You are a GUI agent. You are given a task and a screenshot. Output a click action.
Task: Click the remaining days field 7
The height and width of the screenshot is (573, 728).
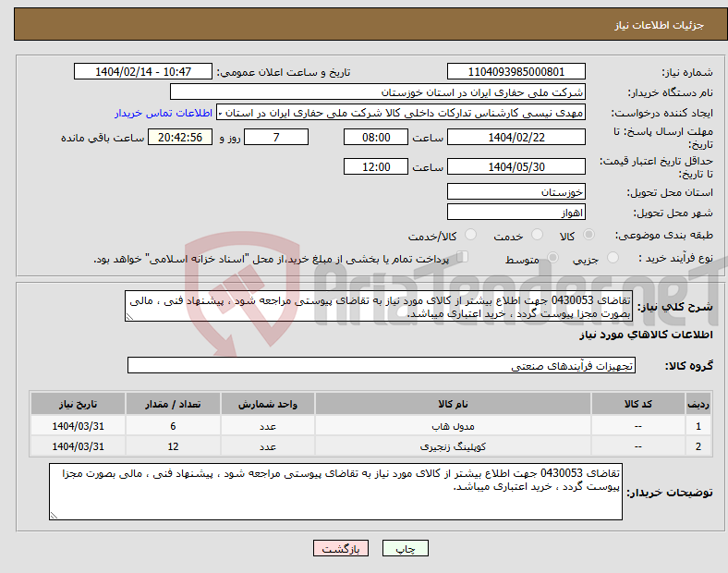(276, 137)
